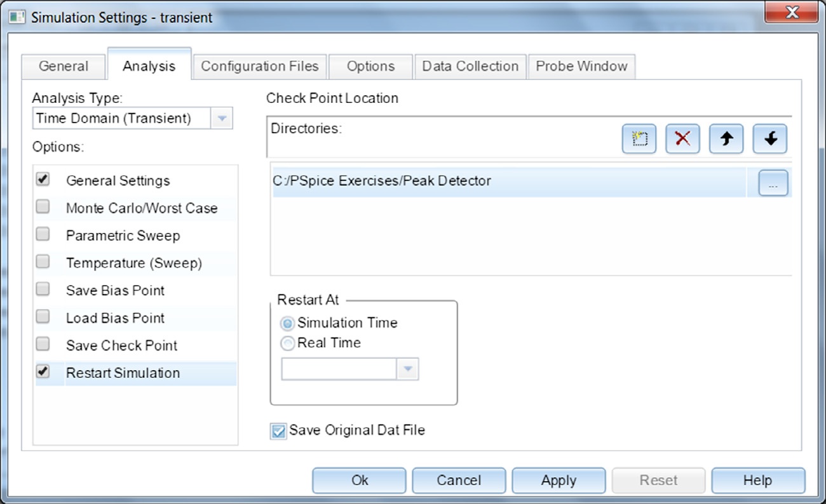Click the Ok button

pos(359,481)
